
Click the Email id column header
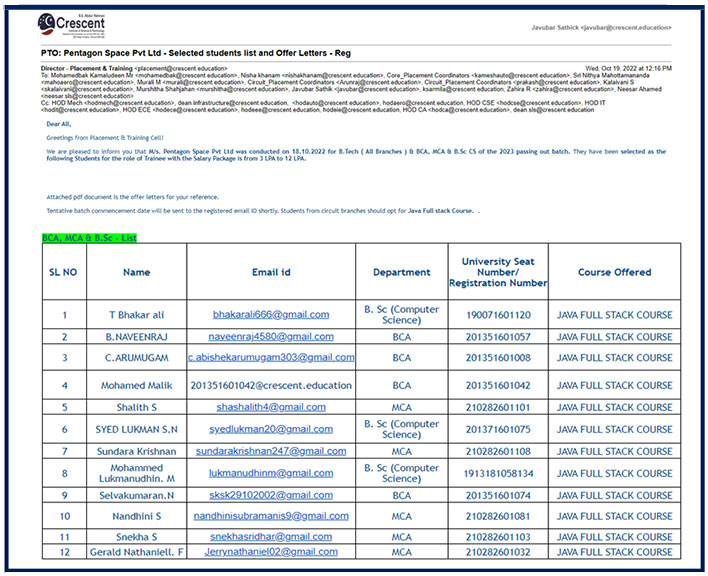(x=270, y=272)
